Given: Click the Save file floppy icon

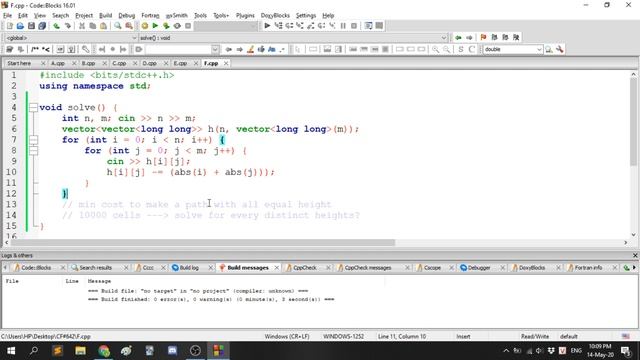Looking at the screenshot, I should click(31, 26).
